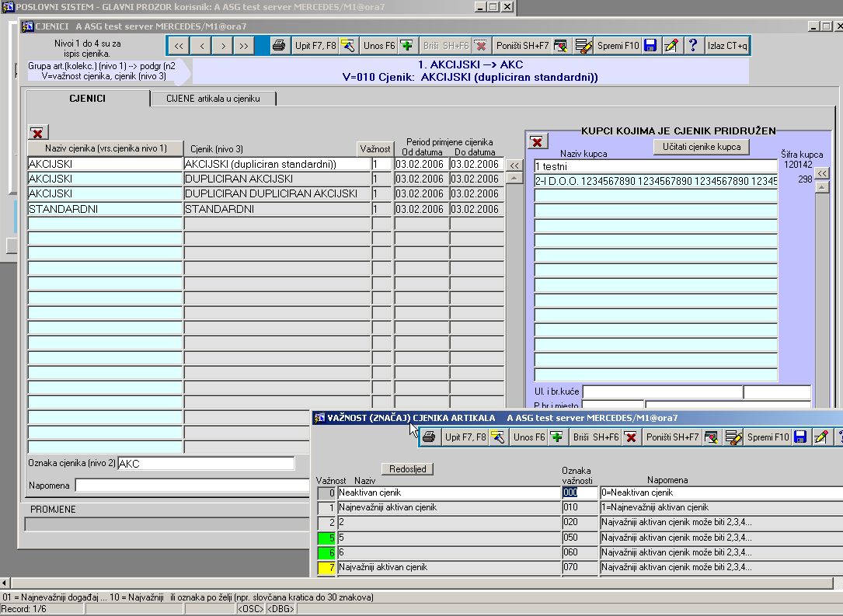Click list-with-pencil icon in CJENICI toolbar
Image resolution: width=843 pixels, height=616 pixels.
coord(583,46)
